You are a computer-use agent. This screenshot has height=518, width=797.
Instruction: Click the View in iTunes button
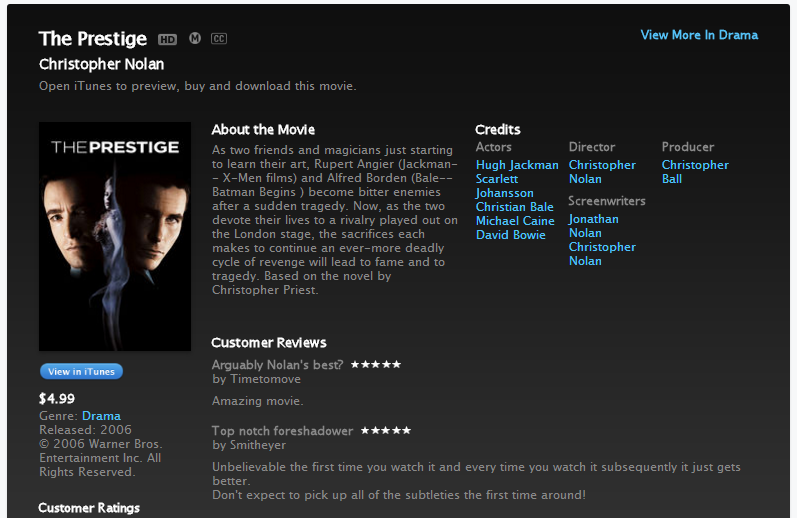(x=81, y=372)
